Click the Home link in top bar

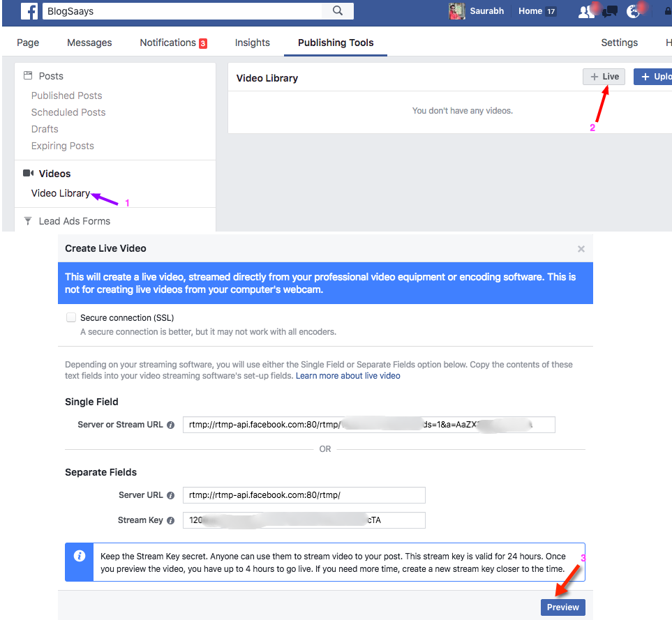[530, 11]
